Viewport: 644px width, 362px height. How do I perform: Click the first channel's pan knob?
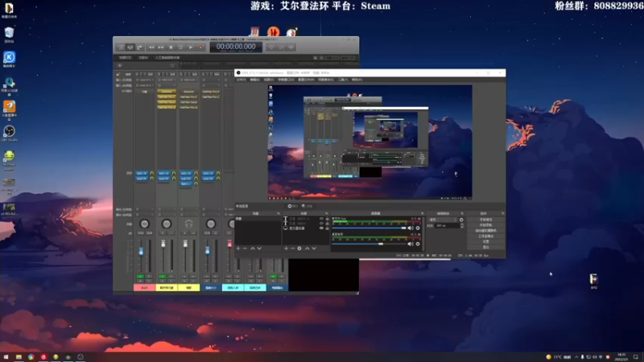click(144, 224)
